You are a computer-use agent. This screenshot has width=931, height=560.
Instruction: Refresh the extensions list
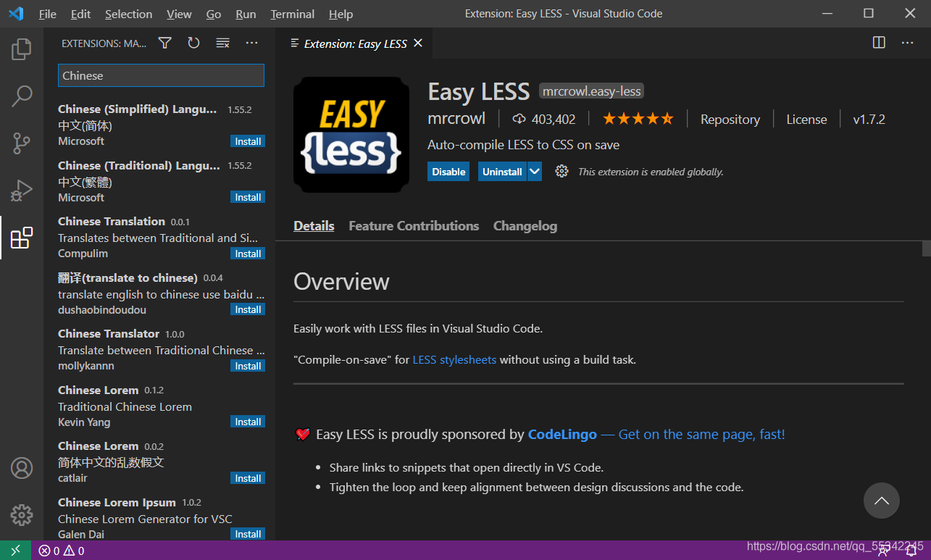pos(193,43)
